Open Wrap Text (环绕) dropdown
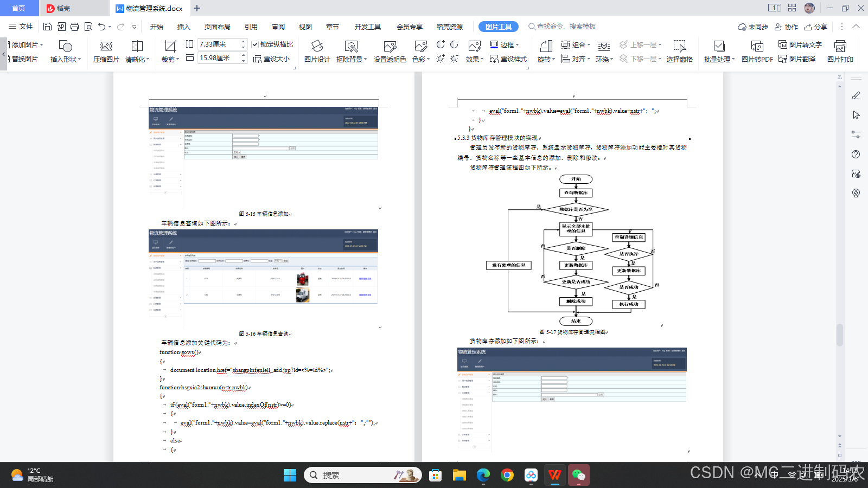This screenshot has height=488, width=868. click(605, 52)
